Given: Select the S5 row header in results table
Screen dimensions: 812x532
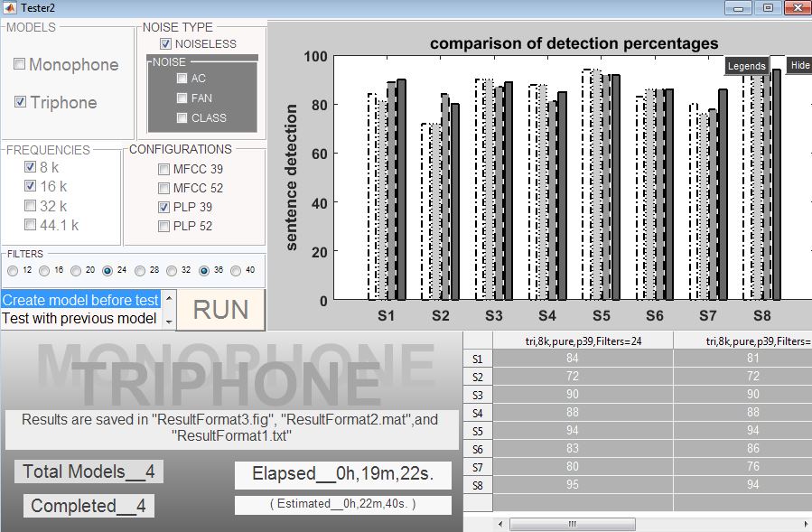Looking at the screenshot, I should (477, 431).
